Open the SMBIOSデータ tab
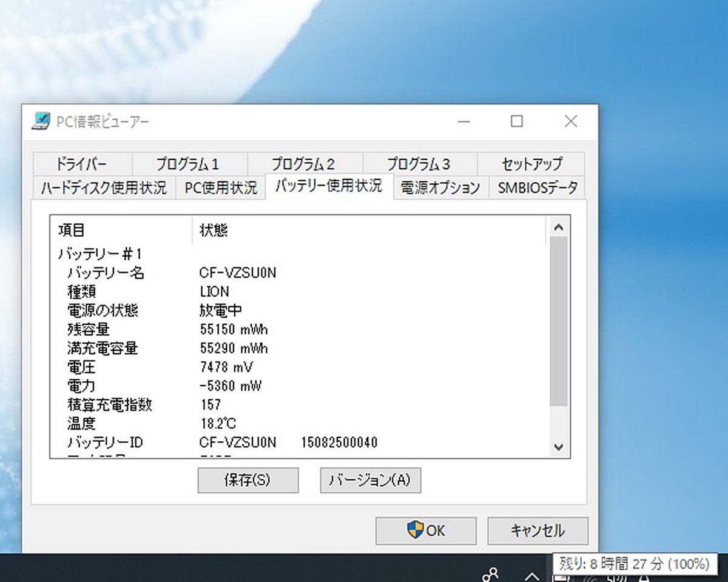The height and width of the screenshot is (582, 728). (537, 188)
